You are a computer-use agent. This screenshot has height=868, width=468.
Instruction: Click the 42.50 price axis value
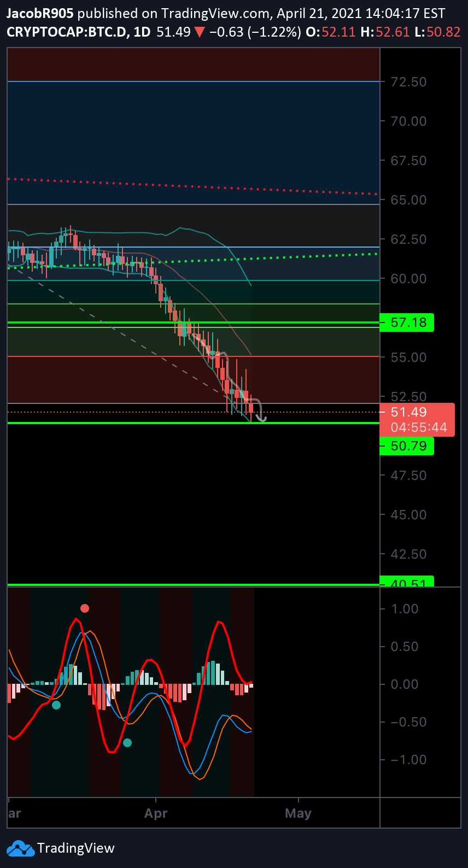[409, 554]
